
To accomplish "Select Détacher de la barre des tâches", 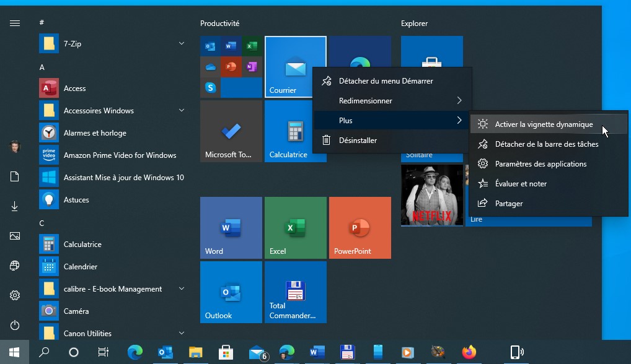I will pyautogui.click(x=546, y=144).
